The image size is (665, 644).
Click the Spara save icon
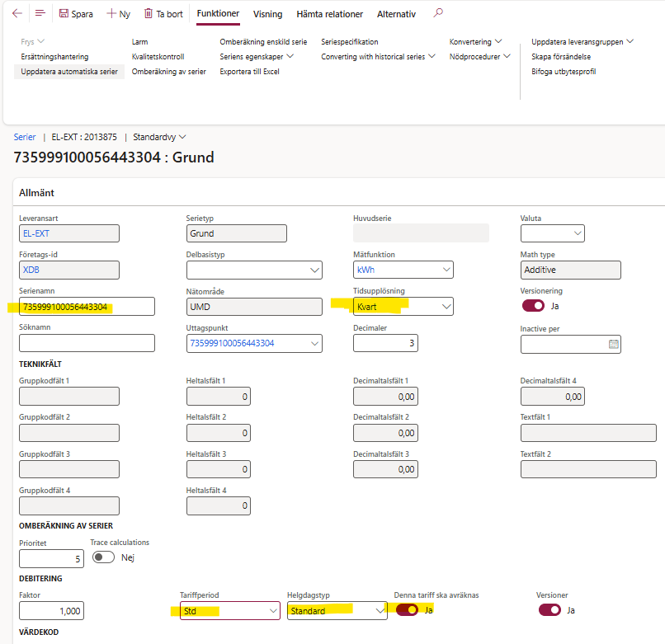point(64,14)
